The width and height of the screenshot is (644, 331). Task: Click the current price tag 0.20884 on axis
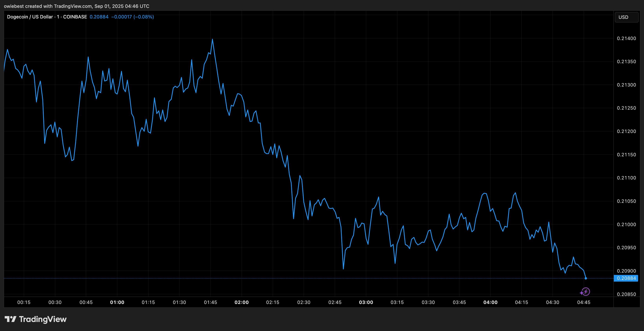626,278
